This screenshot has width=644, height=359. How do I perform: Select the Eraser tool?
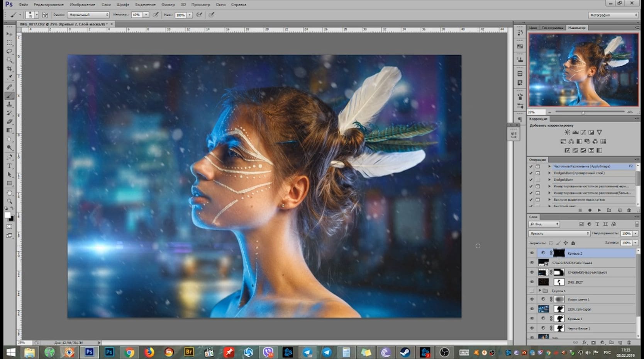[x=10, y=121]
